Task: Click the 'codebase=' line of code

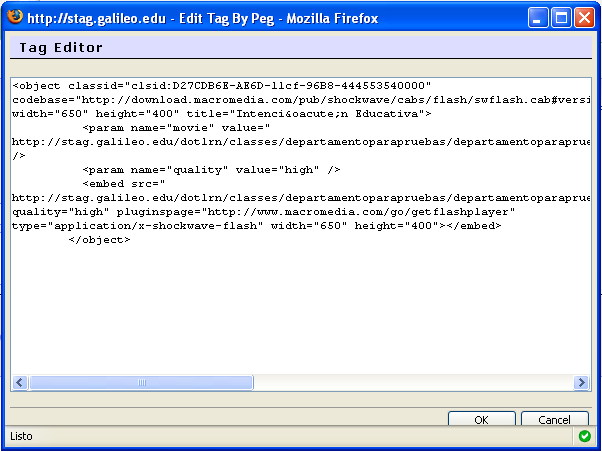Action: tap(301, 99)
